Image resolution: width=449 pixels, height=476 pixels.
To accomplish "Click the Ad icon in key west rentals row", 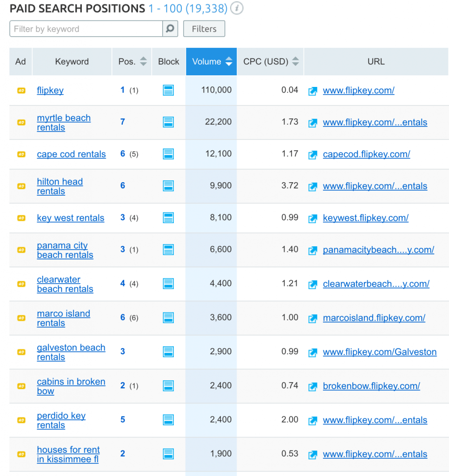I will [x=21, y=218].
